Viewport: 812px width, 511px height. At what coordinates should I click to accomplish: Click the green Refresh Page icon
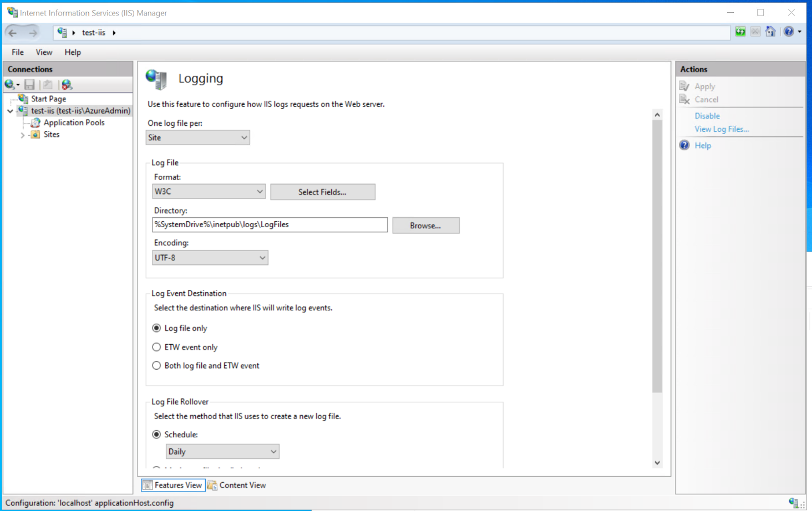(x=740, y=32)
